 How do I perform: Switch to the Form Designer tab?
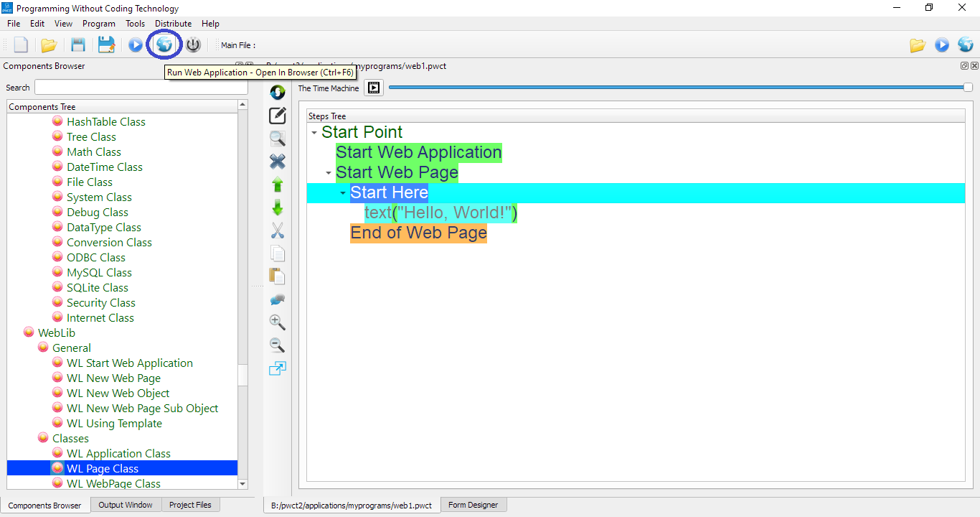[473, 505]
